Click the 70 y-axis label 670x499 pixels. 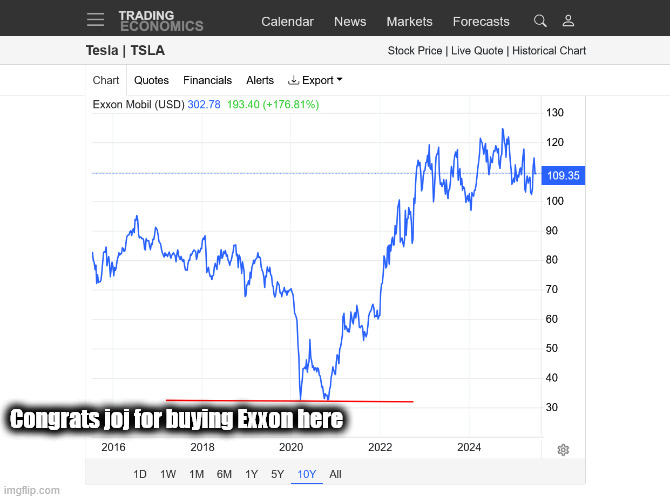(552, 290)
